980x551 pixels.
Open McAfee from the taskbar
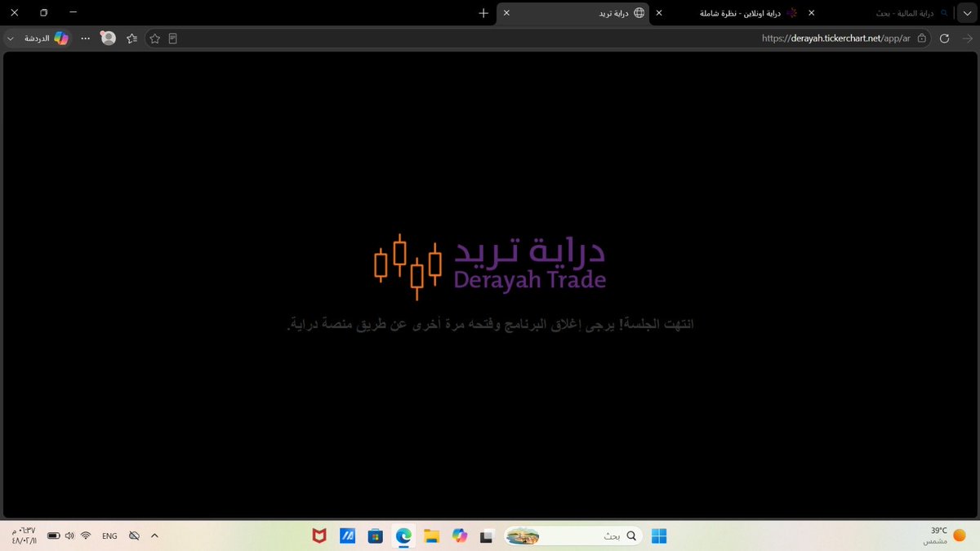pyautogui.click(x=319, y=536)
